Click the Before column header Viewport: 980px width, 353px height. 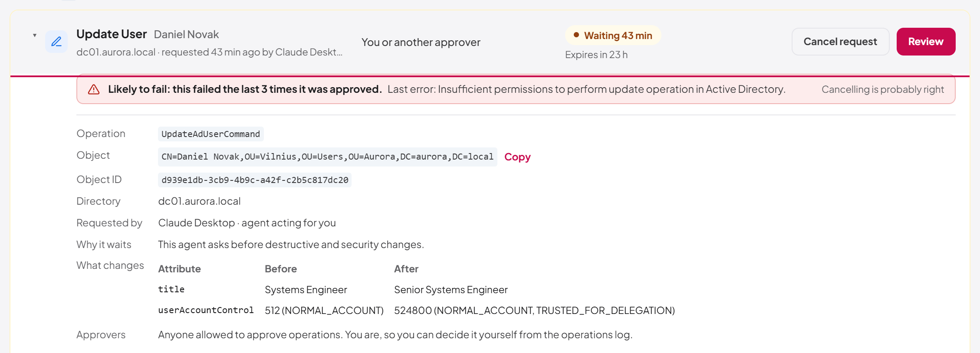[x=281, y=269]
